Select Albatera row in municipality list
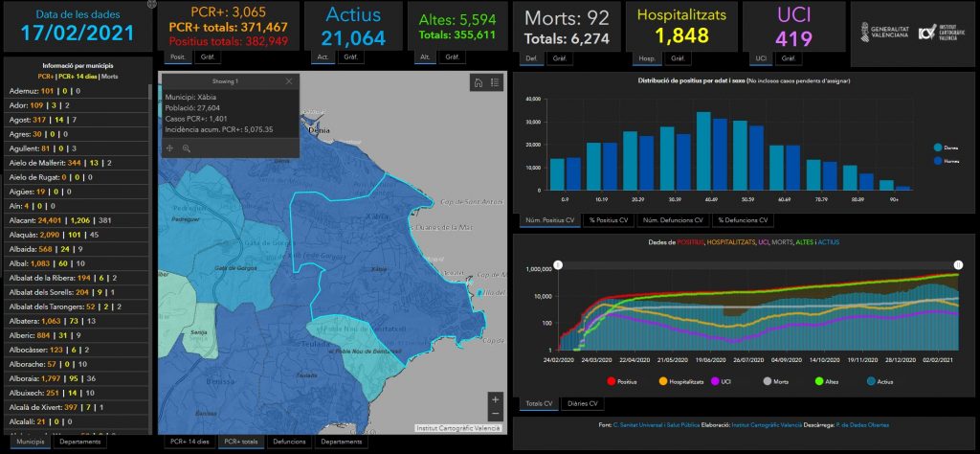 pyautogui.click(x=76, y=321)
